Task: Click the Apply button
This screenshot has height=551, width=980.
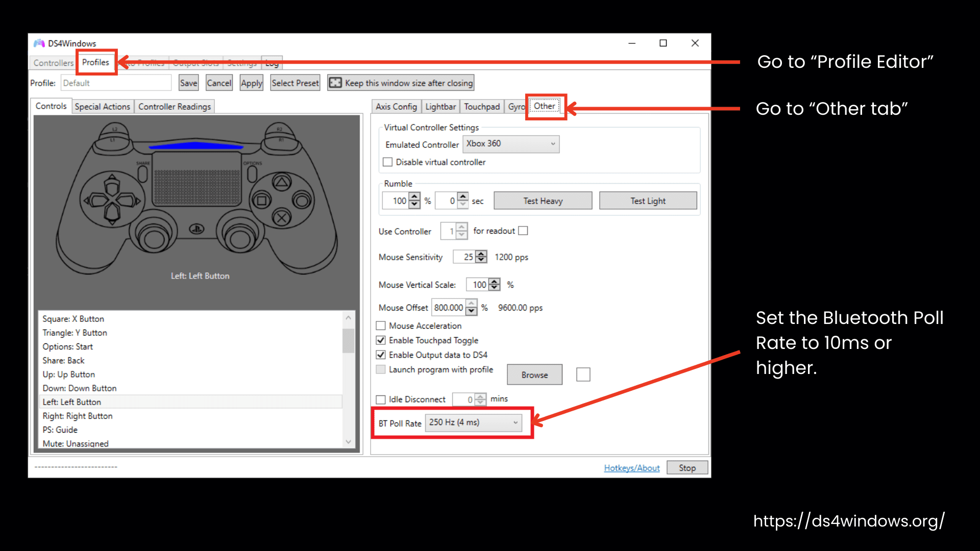Action: (251, 83)
